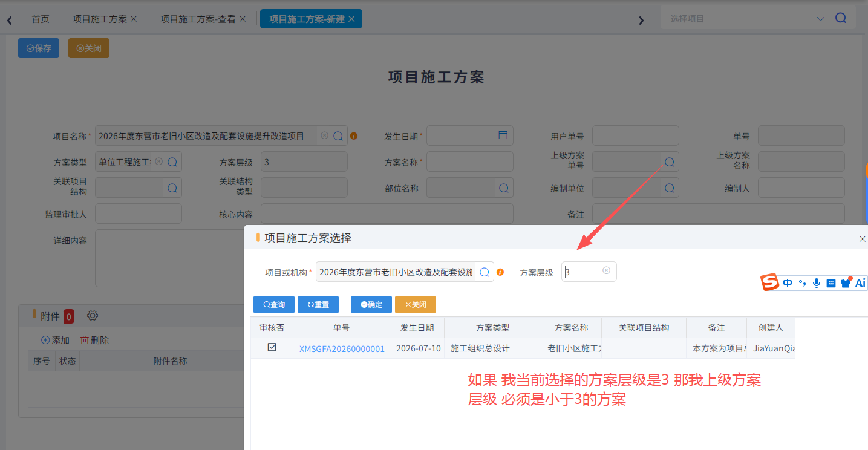Screen dimensions: 868x450
Task: Click the info icon beside 项目名称
Action: point(354,136)
